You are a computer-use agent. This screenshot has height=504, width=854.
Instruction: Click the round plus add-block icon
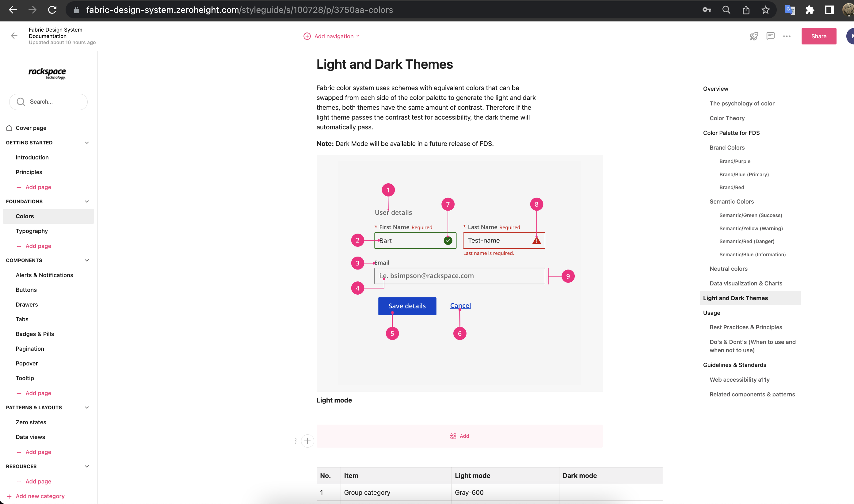click(x=307, y=441)
